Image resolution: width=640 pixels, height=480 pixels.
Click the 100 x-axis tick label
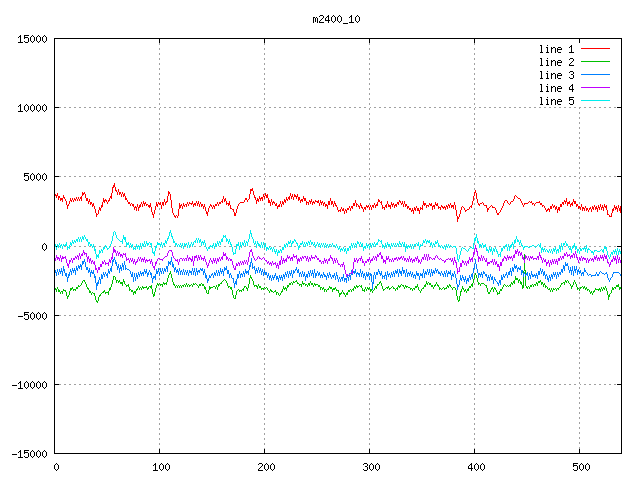[160, 467]
